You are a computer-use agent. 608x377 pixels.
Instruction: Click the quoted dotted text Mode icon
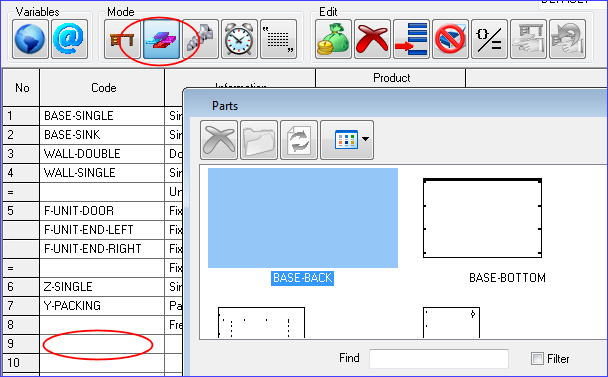278,39
